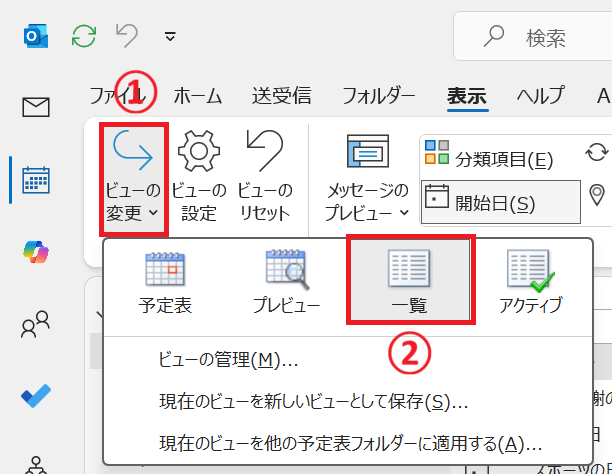Viewport: 612px width, 474px height.
Task: Open the Mail module from sidebar
Action: 36,107
